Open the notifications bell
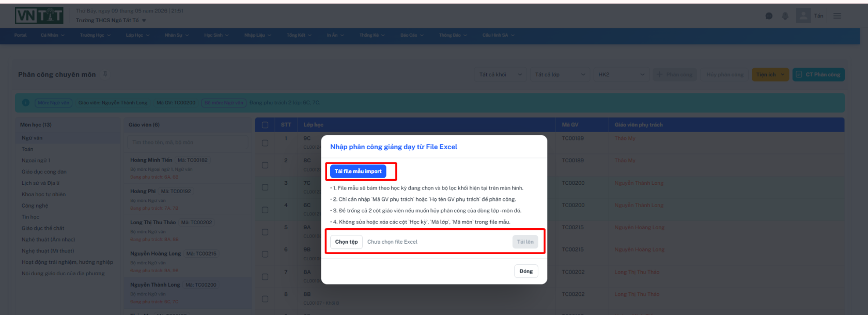The width and height of the screenshot is (868, 315). (x=785, y=16)
